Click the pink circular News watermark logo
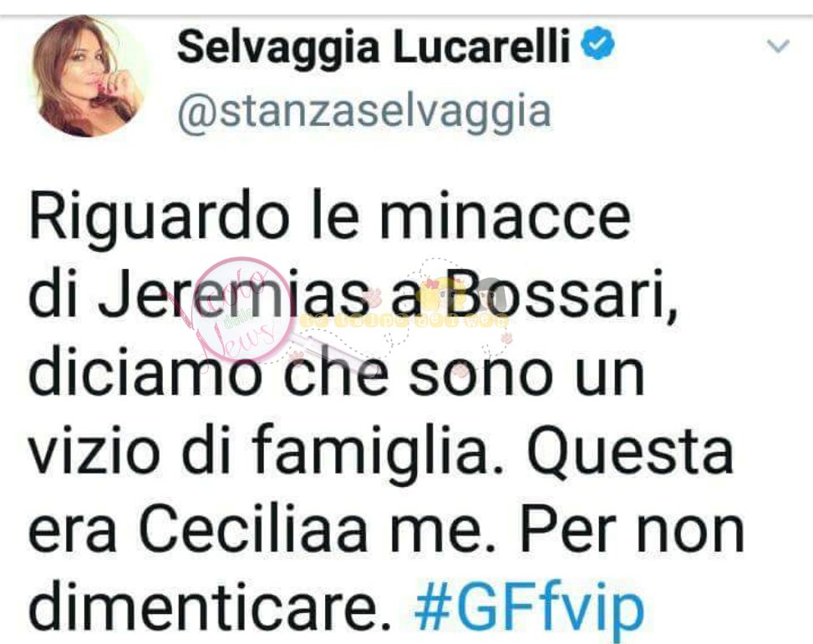813x644 pixels. [242, 310]
